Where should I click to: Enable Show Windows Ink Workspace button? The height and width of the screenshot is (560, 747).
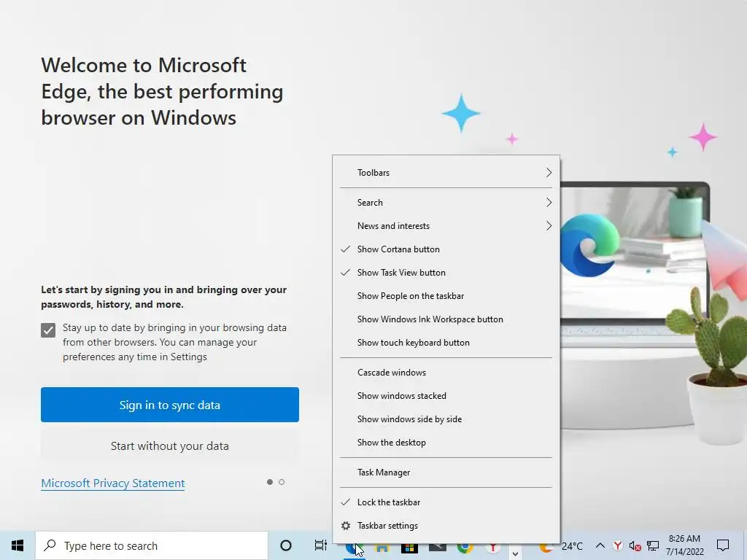(446, 319)
